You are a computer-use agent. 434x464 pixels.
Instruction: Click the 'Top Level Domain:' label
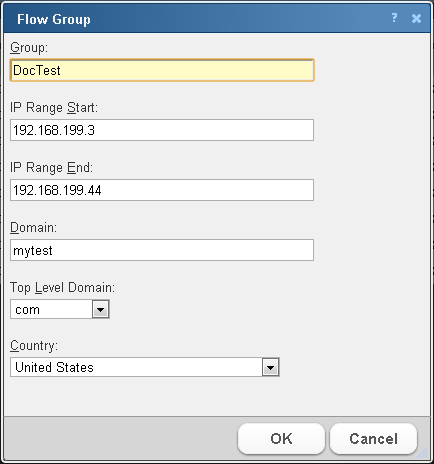point(62,288)
